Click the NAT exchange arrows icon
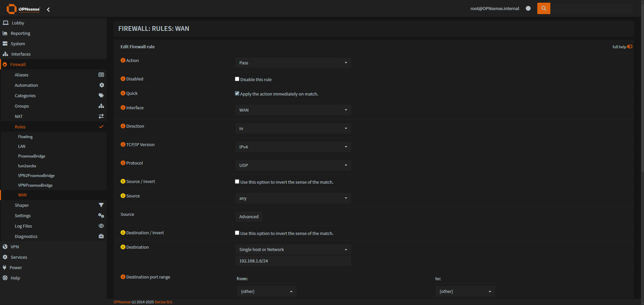Viewport: 644px width, 305px height. (101, 116)
